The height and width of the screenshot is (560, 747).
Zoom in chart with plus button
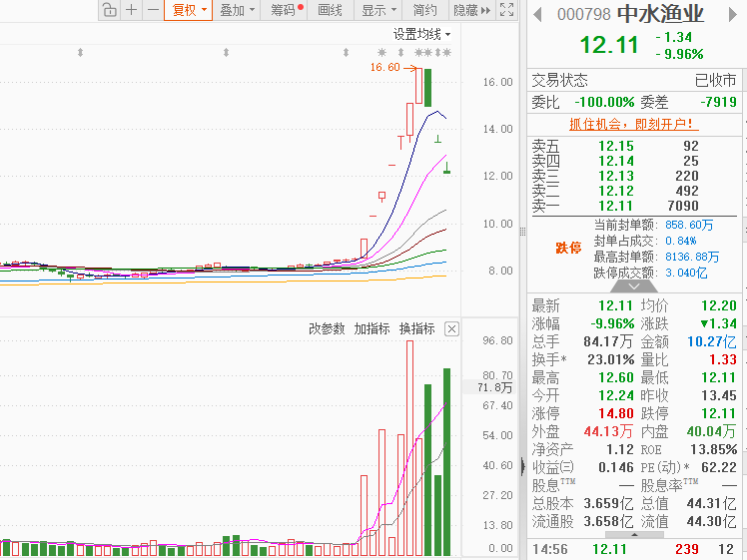(x=132, y=10)
